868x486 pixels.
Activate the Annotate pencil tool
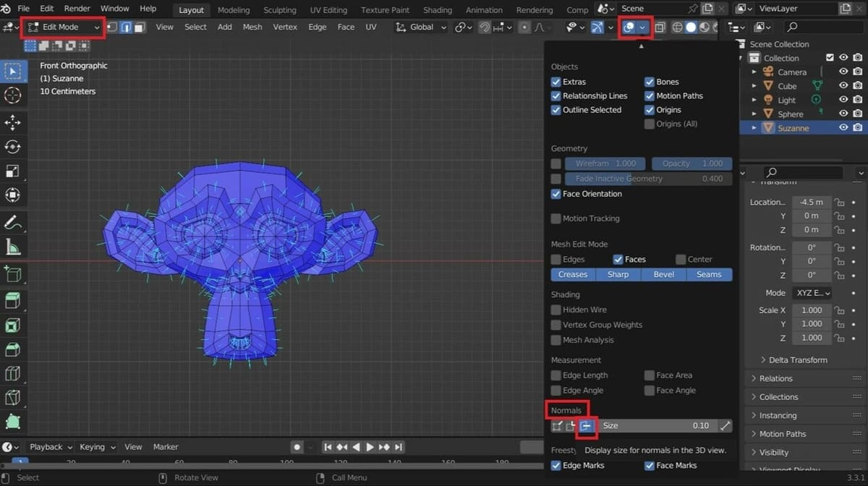point(12,222)
